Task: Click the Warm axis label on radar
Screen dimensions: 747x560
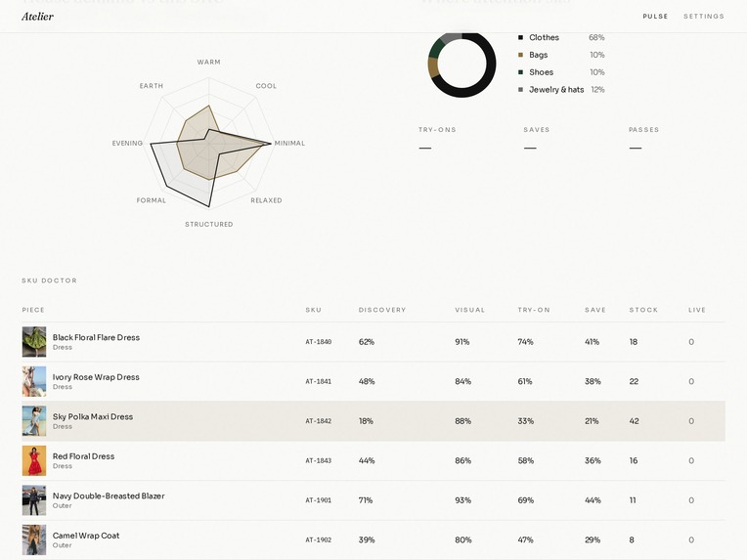Action: coord(208,62)
